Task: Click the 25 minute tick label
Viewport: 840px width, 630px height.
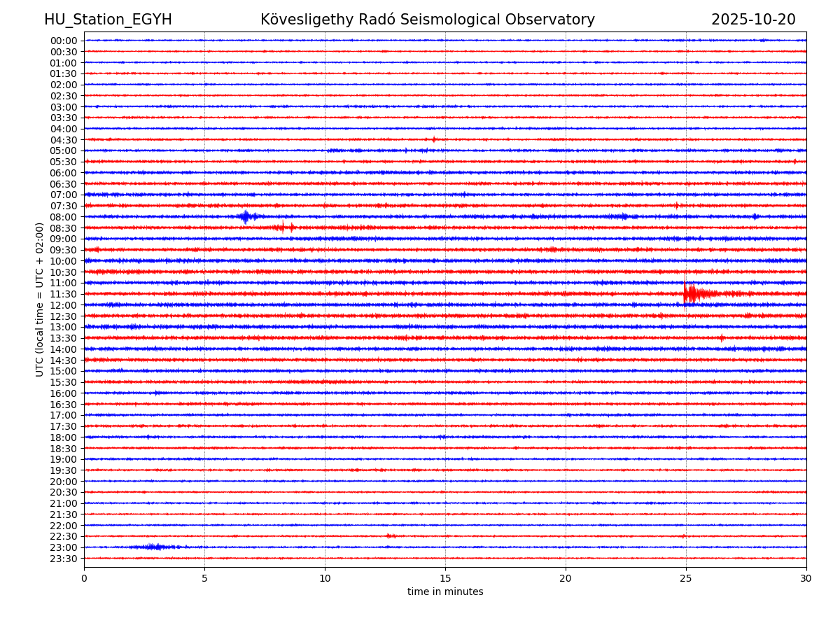Action: tap(686, 578)
